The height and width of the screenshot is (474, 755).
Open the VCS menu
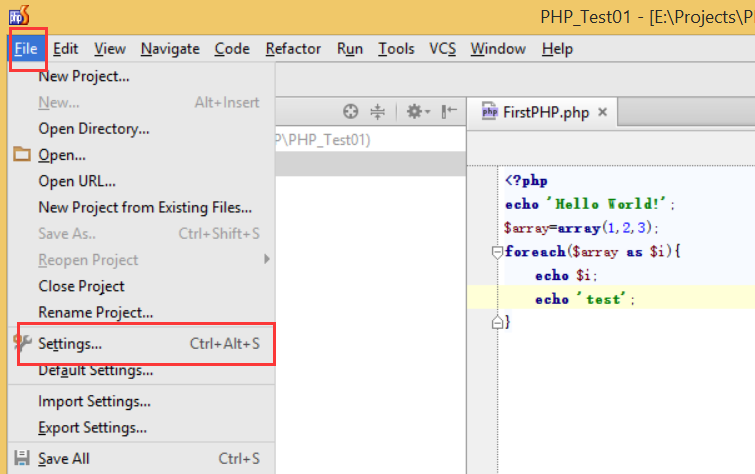[x=442, y=48]
